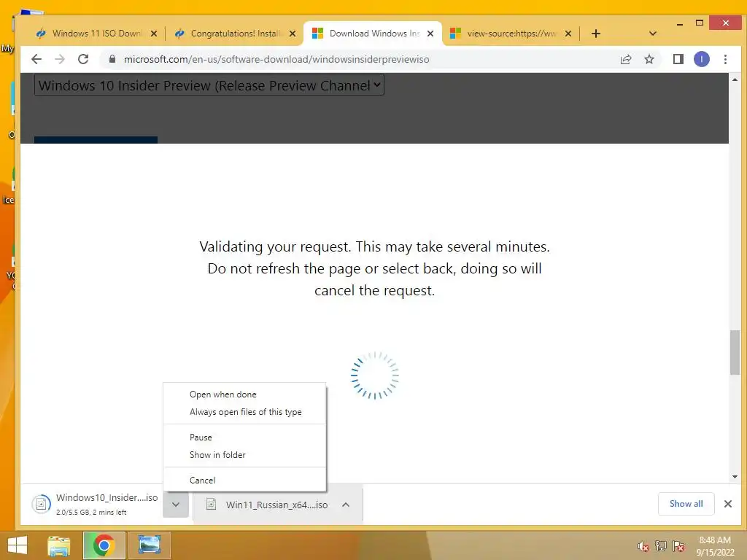
Task: Open the Windows Start button
Action: click(x=18, y=545)
